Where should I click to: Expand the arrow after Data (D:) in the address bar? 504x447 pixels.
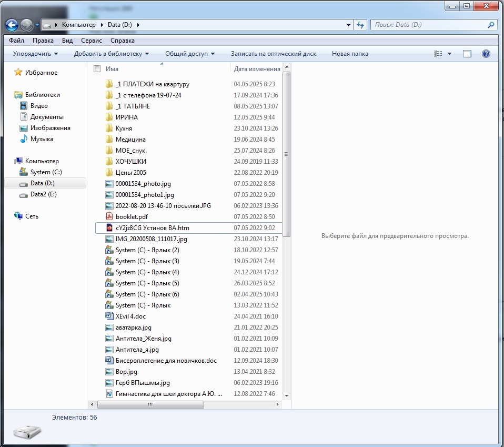[x=138, y=25]
